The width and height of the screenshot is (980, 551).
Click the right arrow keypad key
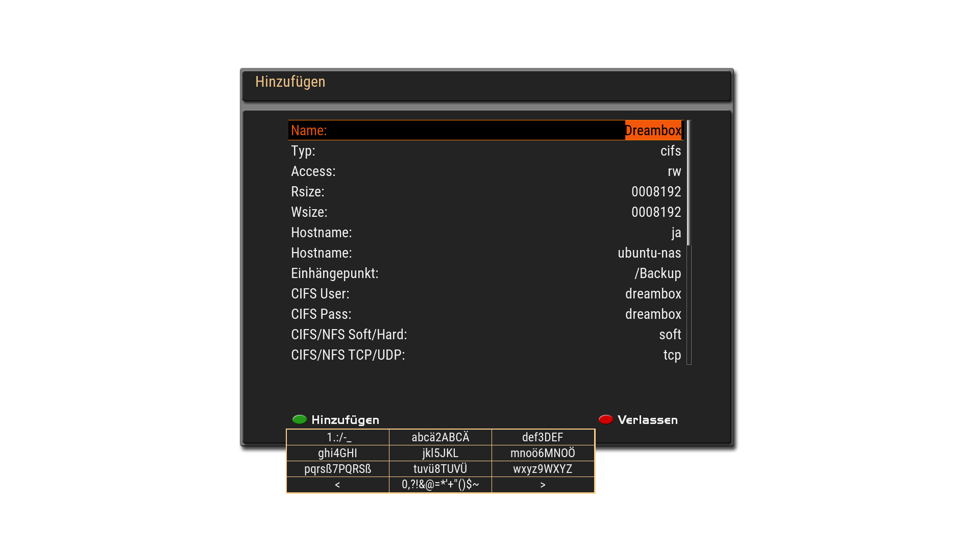tap(543, 485)
